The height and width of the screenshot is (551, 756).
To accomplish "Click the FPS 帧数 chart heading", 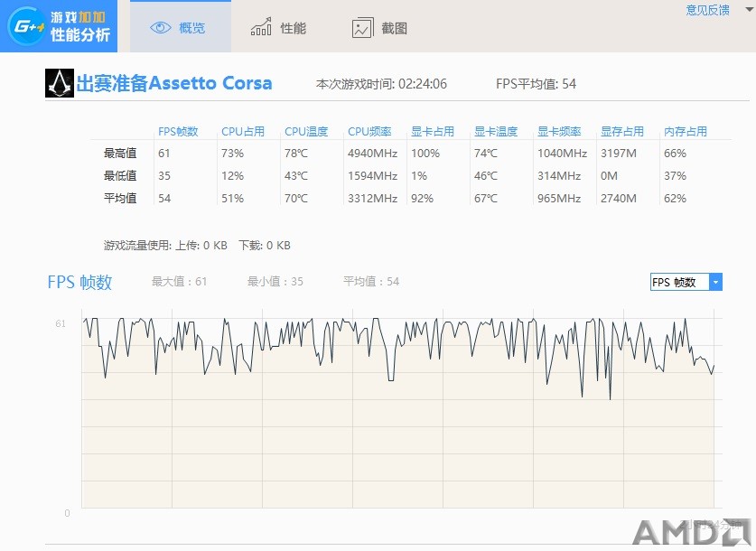I will point(79,282).
